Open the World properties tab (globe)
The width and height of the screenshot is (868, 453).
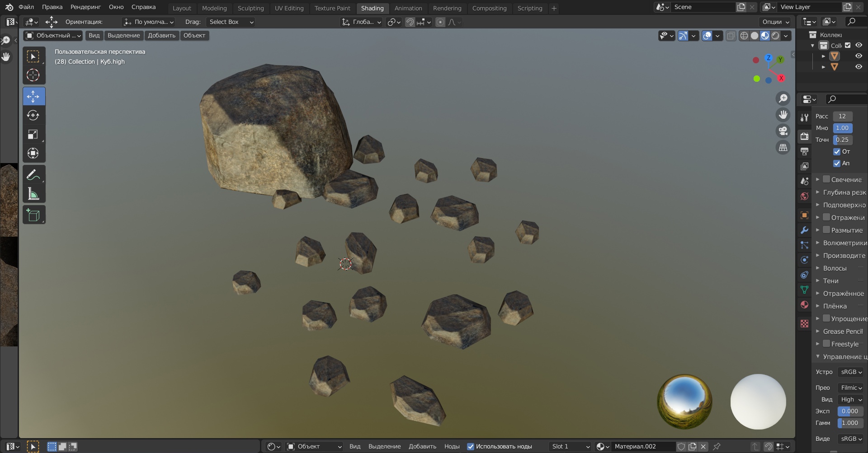pyautogui.click(x=804, y=196)
